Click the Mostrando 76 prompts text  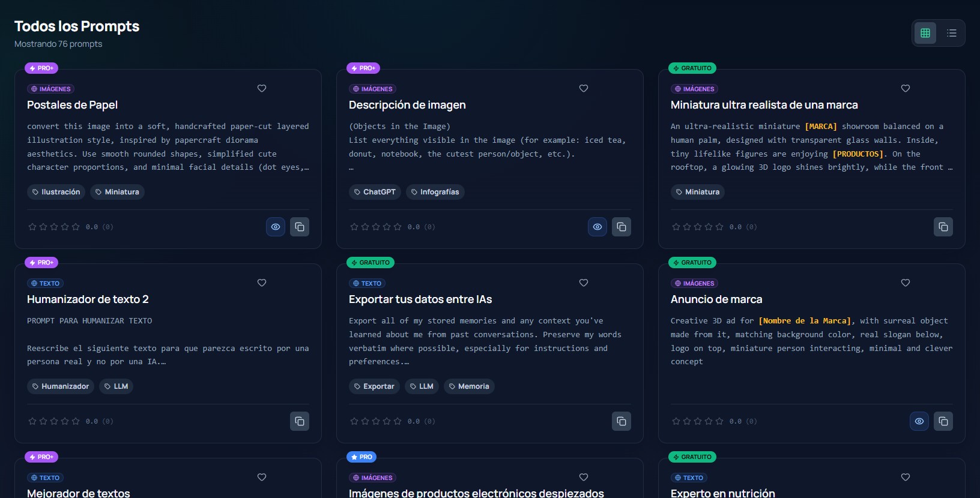coord(58,44)
